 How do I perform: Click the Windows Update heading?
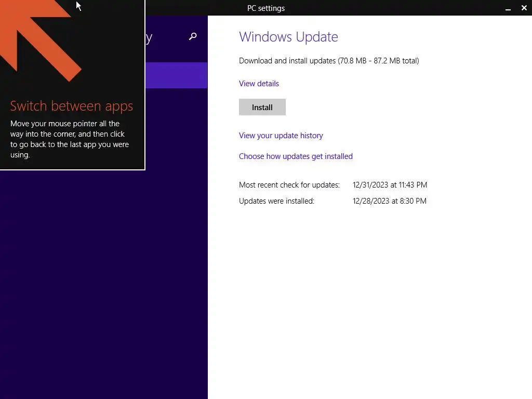pyautogui.click(x=288, y=37)
